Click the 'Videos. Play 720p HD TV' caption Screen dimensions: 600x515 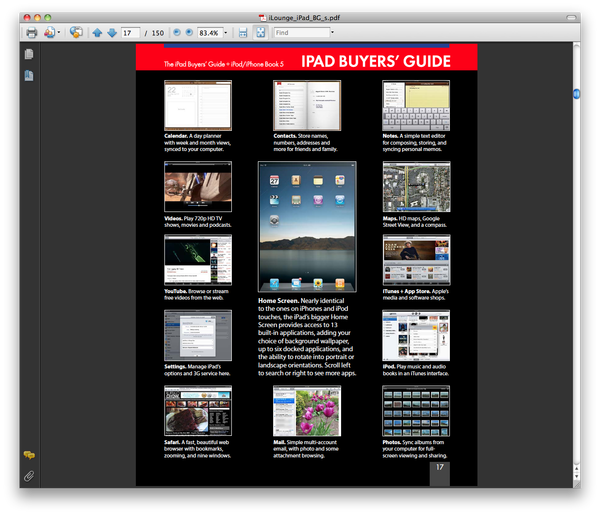198,222
